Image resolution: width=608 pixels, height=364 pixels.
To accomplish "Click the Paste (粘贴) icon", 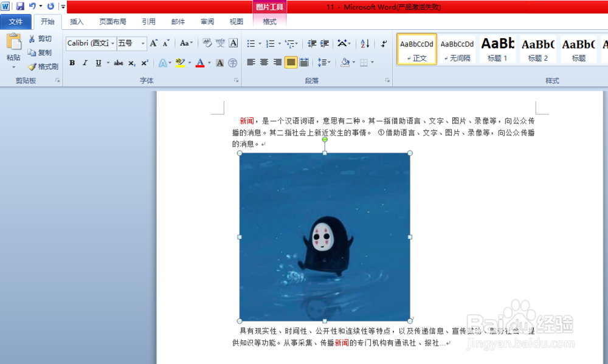I will [x=13, y=42].
